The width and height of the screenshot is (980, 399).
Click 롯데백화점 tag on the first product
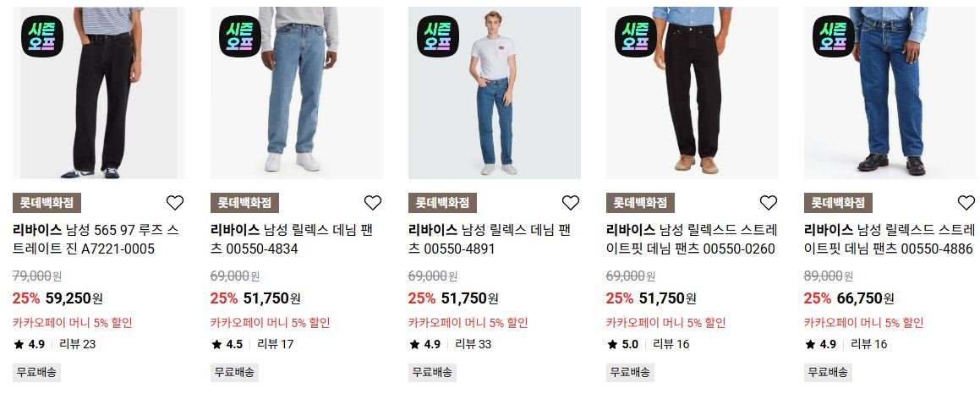click(47, 203)
